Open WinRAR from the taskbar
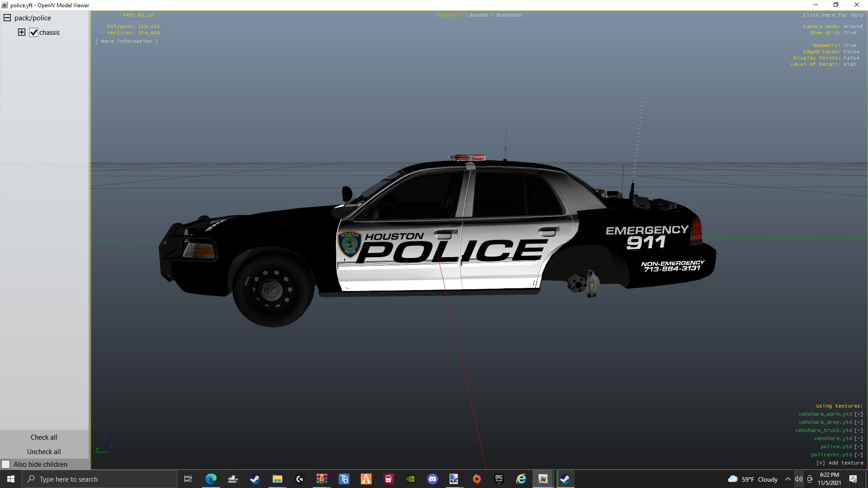Image resolution: width=868 pixels, height=488 pixels. 321,479
